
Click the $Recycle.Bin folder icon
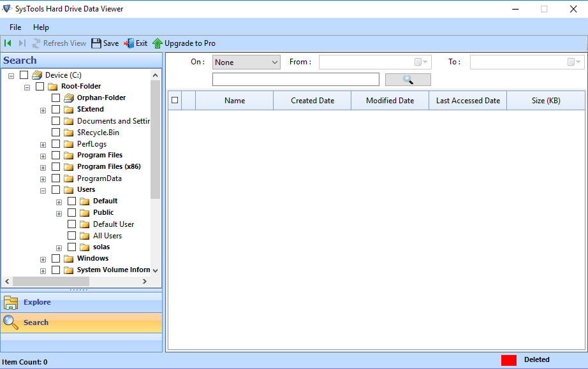pyautogui.click(x=69, y=133)
